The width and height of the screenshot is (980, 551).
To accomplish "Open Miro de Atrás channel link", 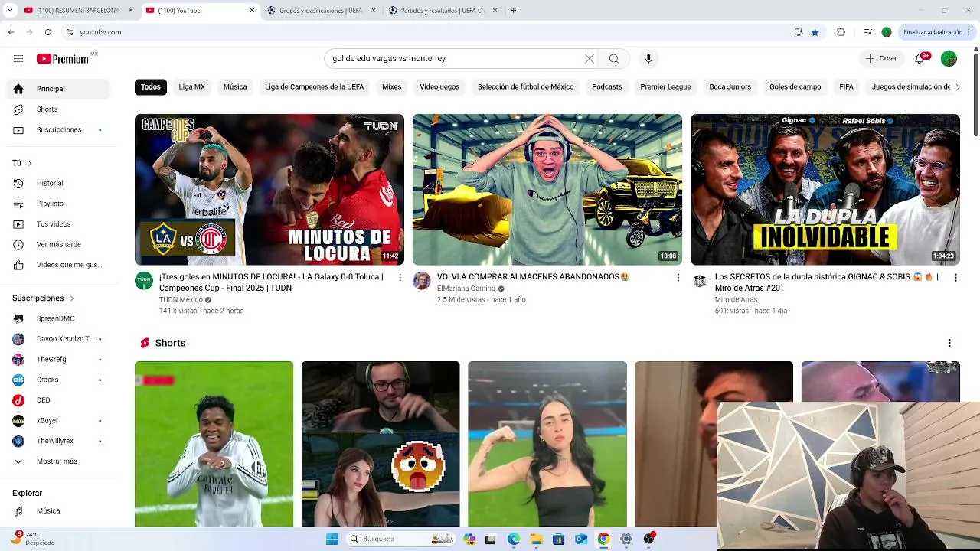I will [x=736, y=300].
